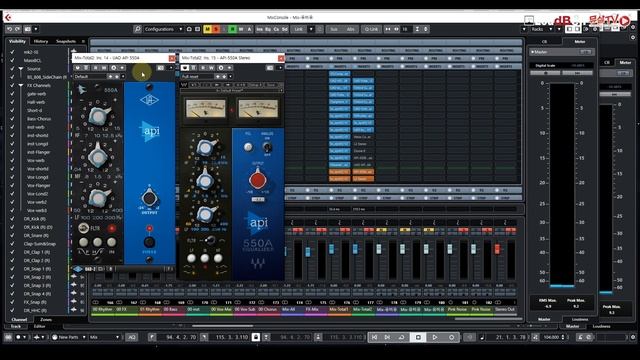Click the AQ auto-quantize button
Screen dimensions: 640x360
131,337
